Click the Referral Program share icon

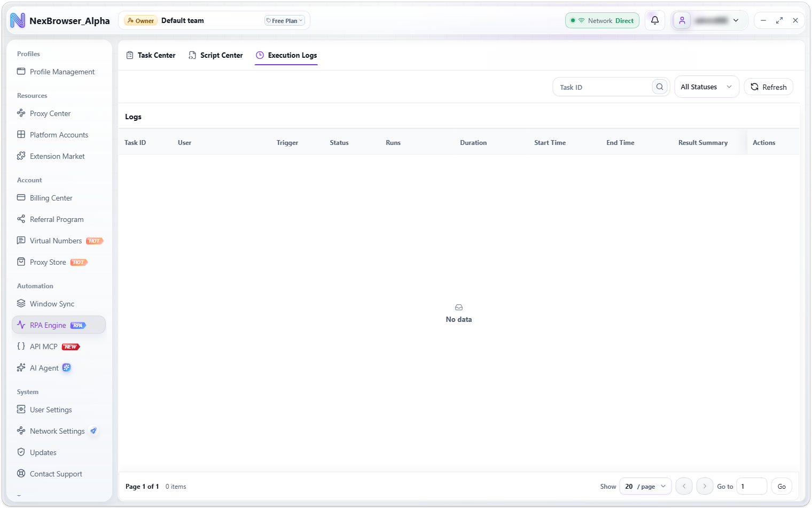point(21,219)
